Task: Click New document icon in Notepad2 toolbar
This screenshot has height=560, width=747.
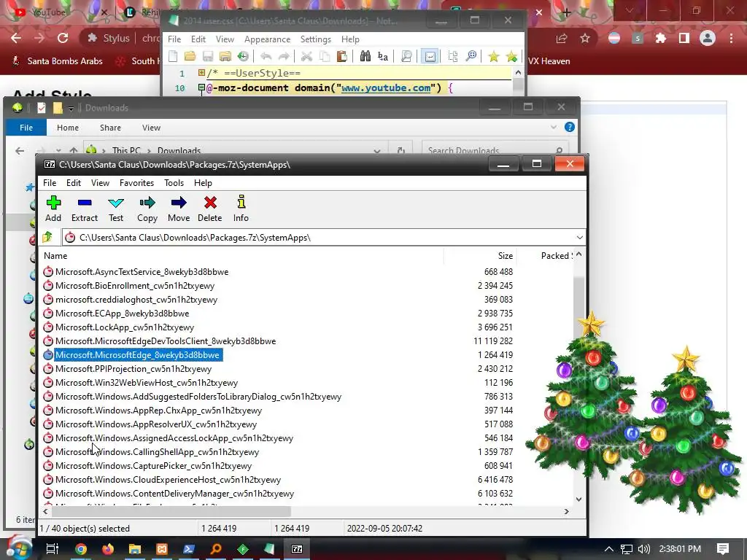Action: tap(173, 57)
